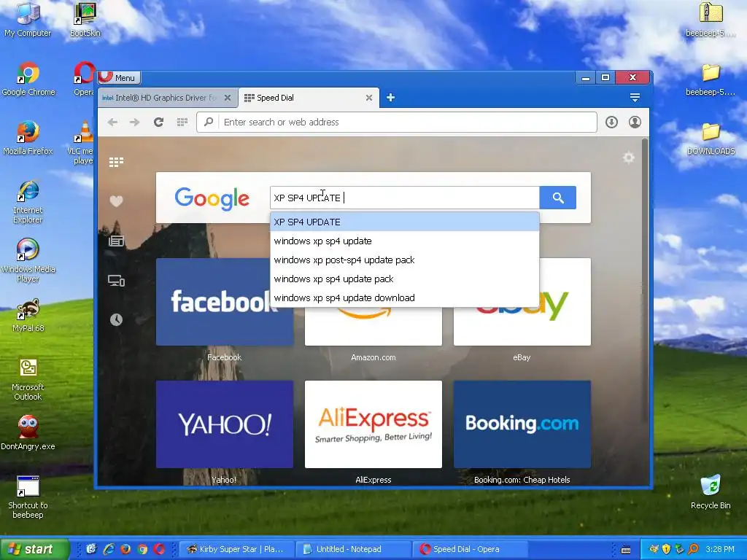Open Speed Dial settings gear icon
Viewport: 747px width, 560px height.
[629, 157]
